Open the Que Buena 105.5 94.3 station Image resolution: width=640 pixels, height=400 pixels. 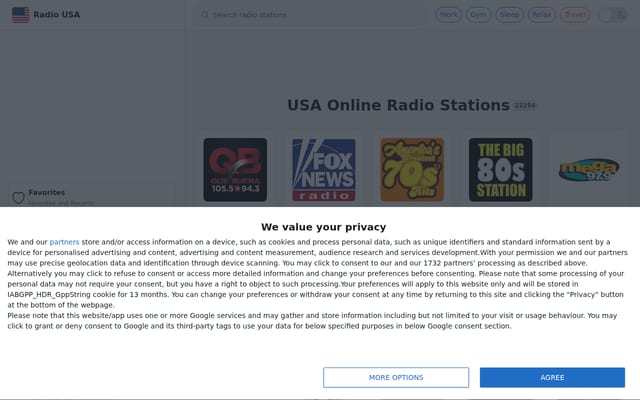(235, 169)
